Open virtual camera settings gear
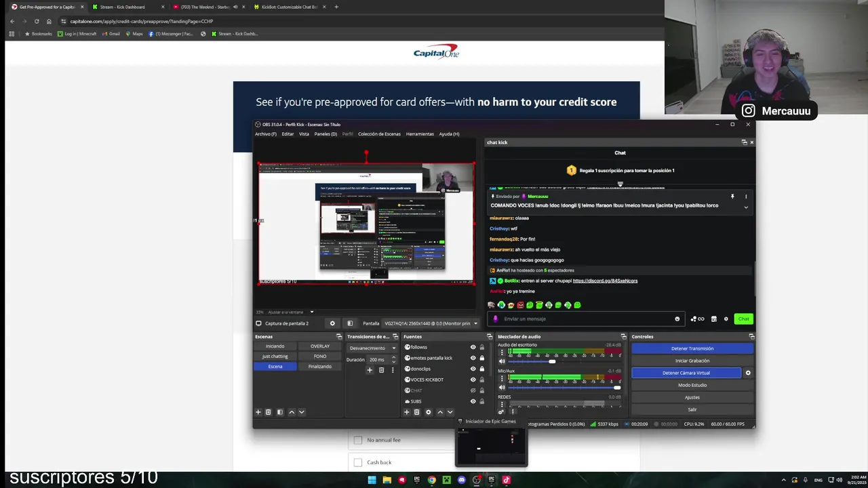Screen dimensions: 868x488 point(748,373)
